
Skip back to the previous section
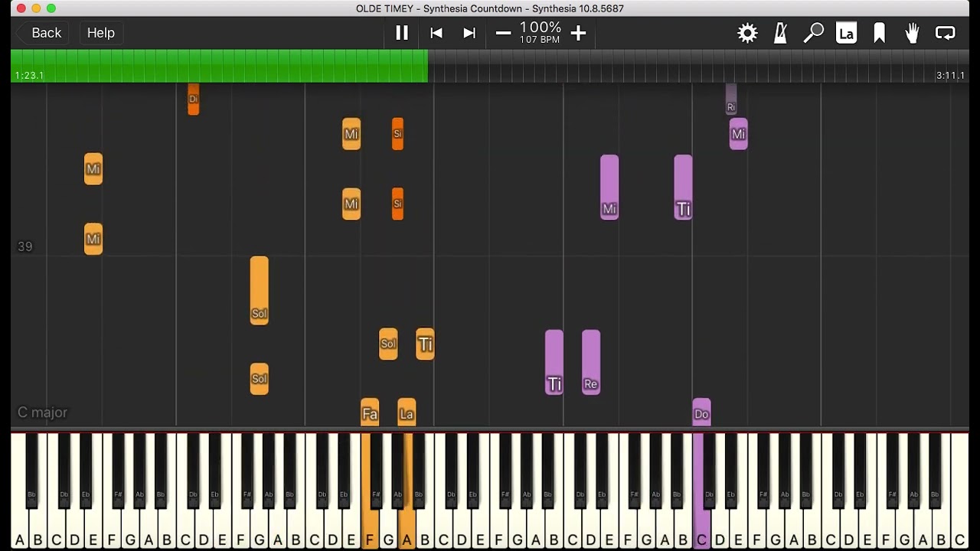[x=436, y=33]
